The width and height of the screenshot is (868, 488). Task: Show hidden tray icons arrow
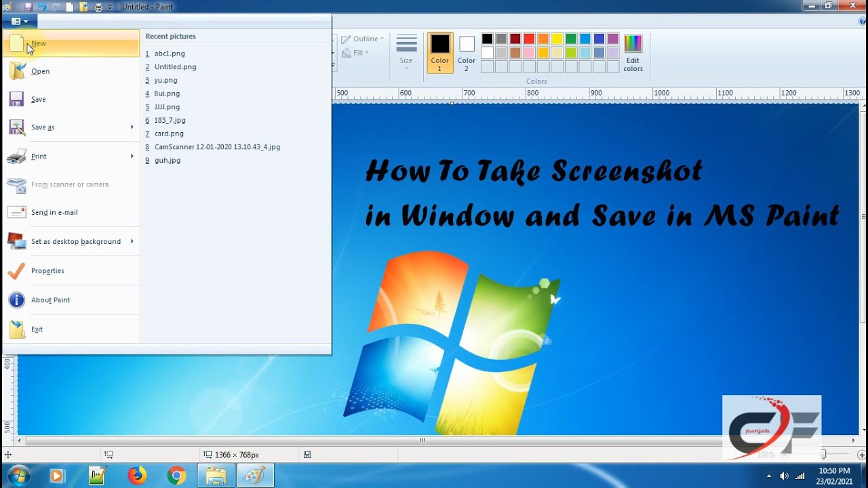pos(770,476)
